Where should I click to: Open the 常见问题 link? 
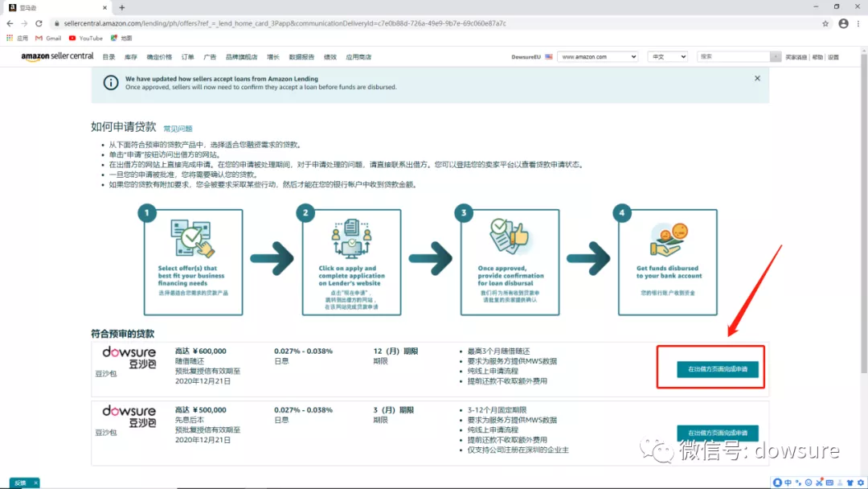coord(177,128)
